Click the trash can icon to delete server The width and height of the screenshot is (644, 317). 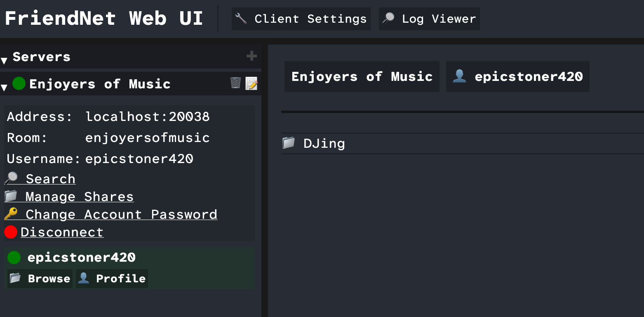[x=235, y=83]
